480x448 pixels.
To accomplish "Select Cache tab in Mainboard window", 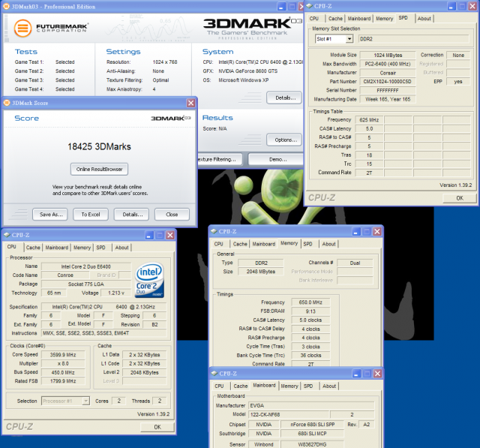I will click(240, 386).
